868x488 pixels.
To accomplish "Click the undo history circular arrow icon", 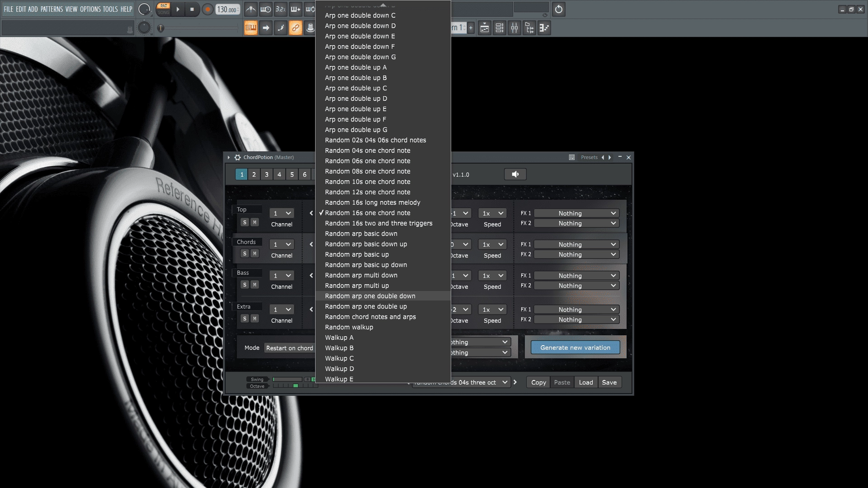I will click(559, 9).
